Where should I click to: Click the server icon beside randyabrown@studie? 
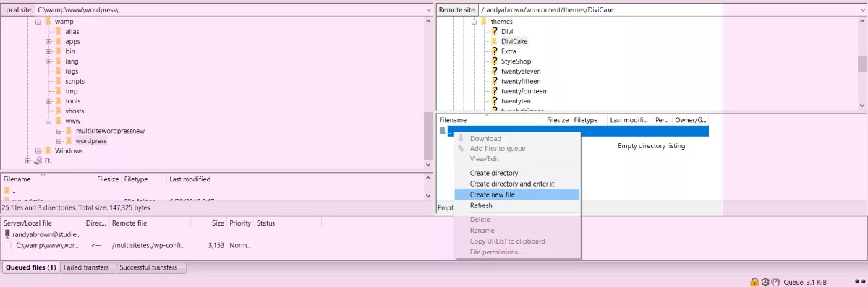pos(8,234)
